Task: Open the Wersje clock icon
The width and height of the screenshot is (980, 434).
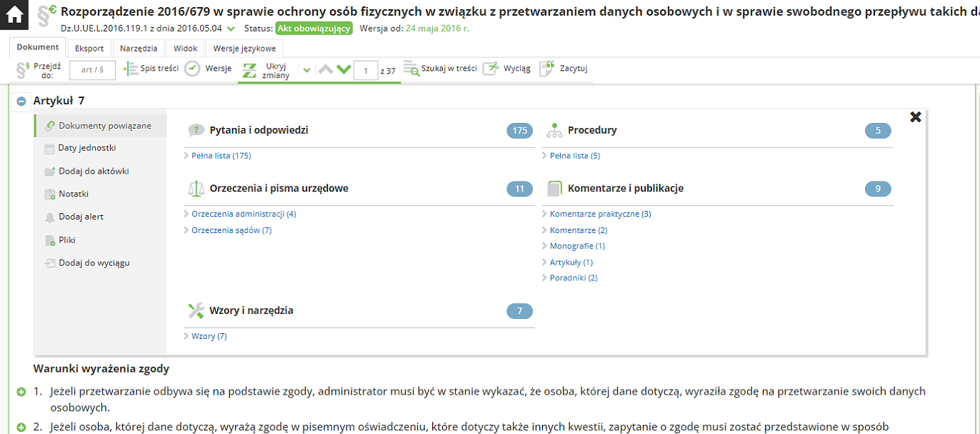Action: point(192,69)
